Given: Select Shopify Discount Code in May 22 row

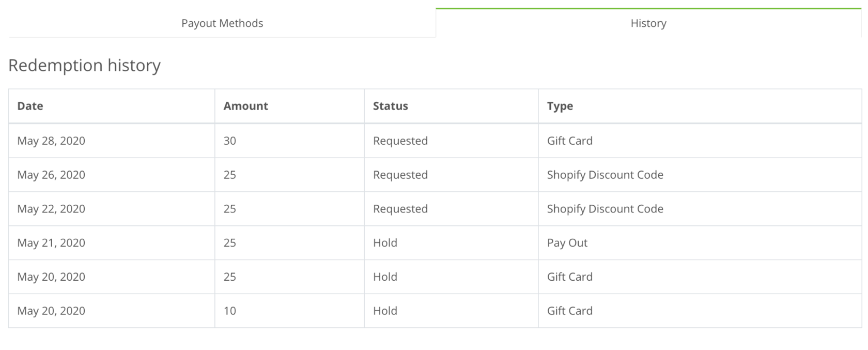Looking at the screenshot, I should coord(605,209).
